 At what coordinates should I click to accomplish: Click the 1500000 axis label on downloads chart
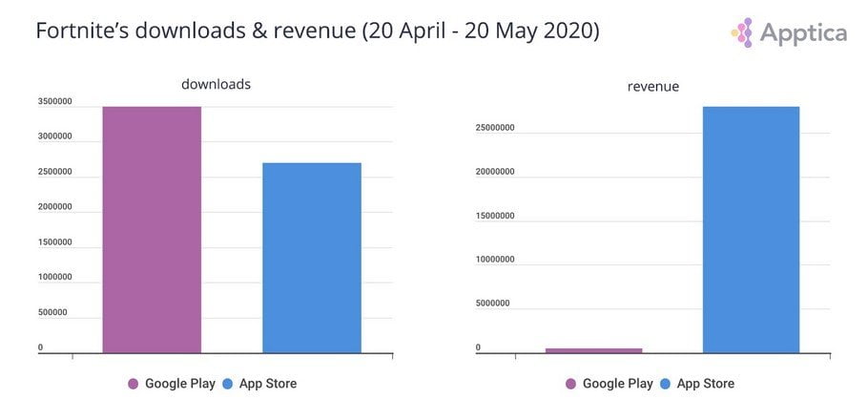tap(54, 242)
